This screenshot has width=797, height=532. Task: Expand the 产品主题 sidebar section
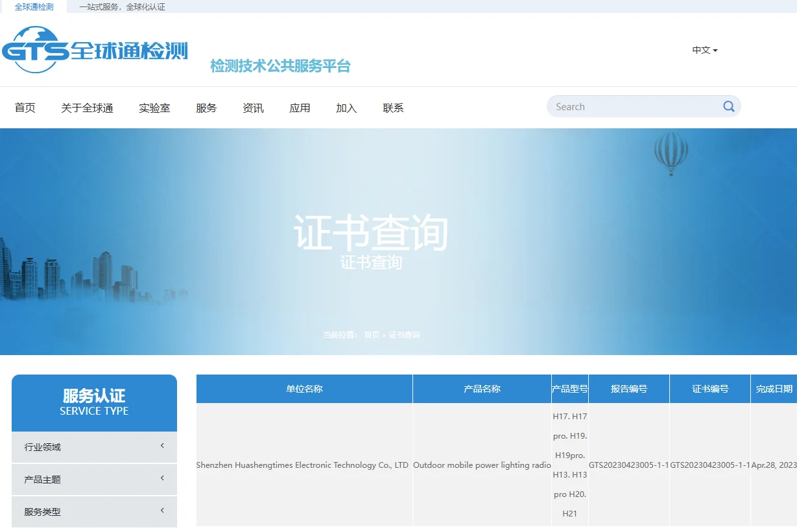(94, 480)
